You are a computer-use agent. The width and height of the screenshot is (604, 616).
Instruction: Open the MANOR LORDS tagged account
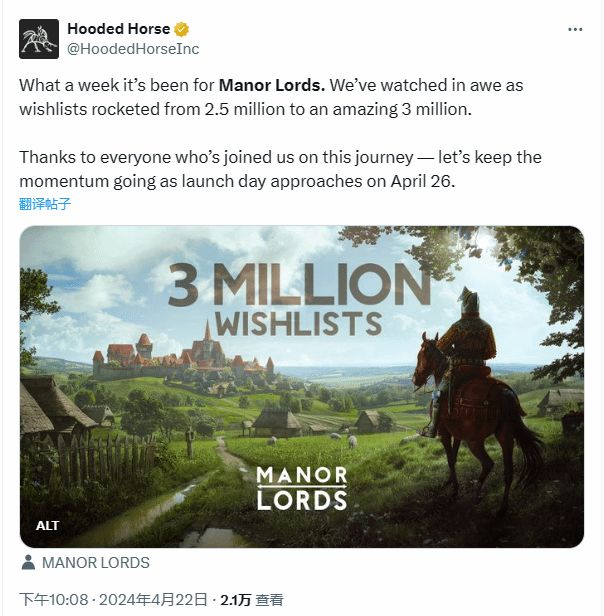point(95,562)
